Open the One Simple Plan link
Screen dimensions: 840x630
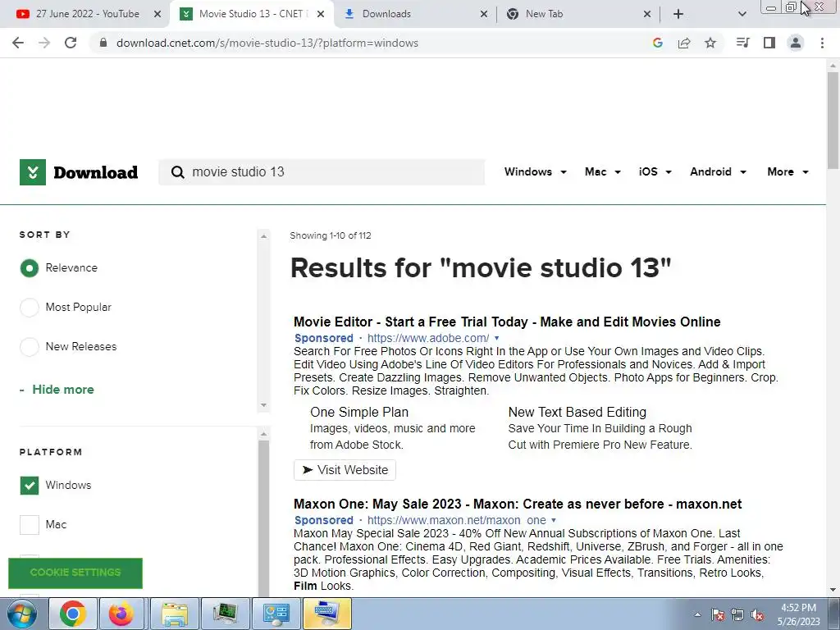point(359,412)
